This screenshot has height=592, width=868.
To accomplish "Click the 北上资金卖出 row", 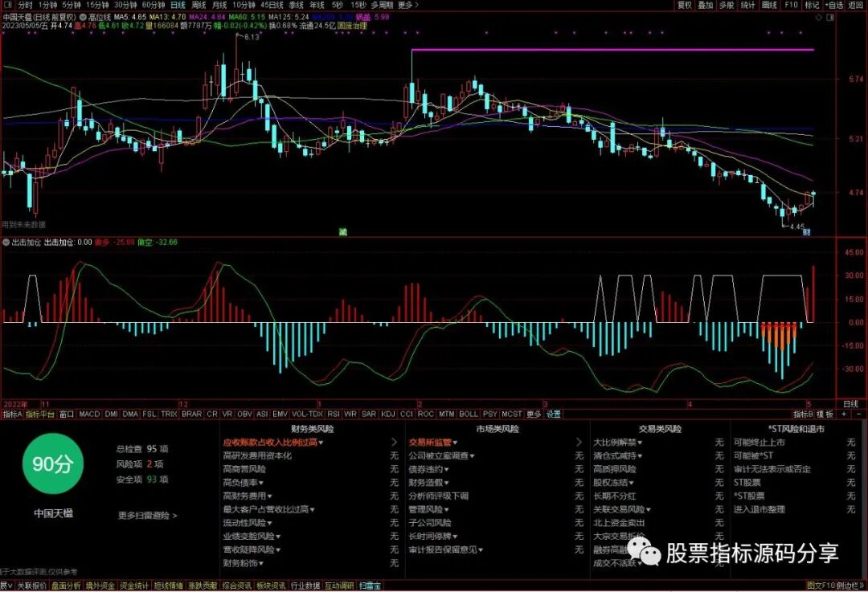I will coord(658,523).
